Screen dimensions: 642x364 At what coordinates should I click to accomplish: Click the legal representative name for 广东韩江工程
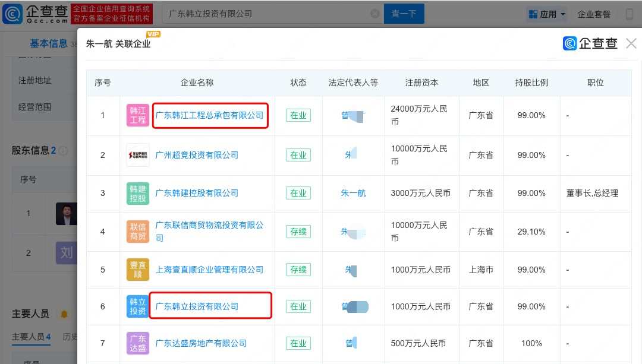tap(353, 116)
